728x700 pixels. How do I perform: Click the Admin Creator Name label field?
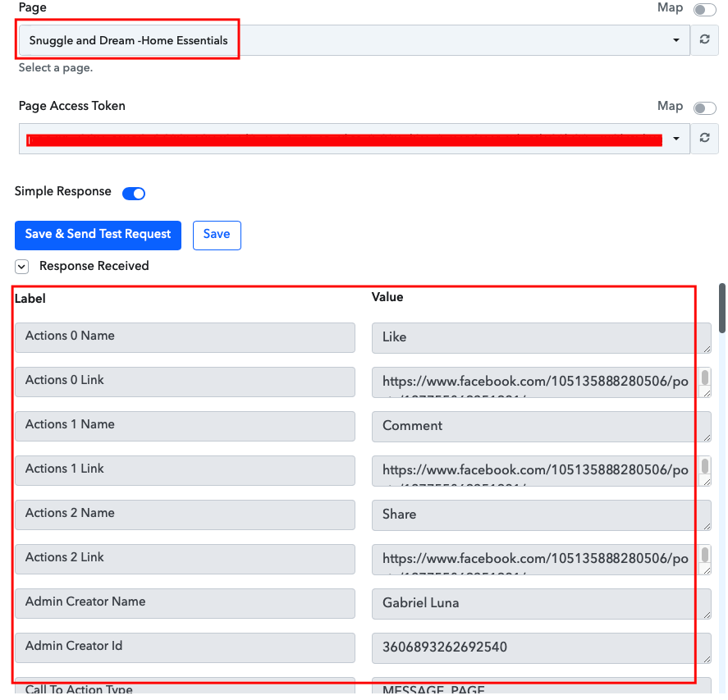click(x=185, y=603)
